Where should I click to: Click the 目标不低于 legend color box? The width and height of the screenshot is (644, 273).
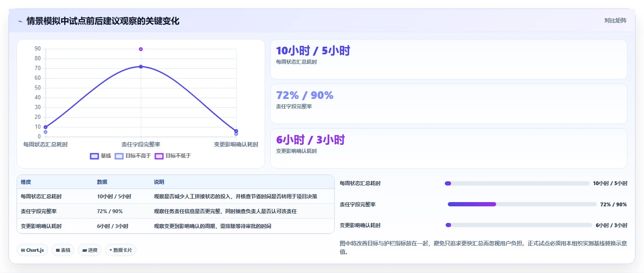pyautogui.click(x=159, y=156)
